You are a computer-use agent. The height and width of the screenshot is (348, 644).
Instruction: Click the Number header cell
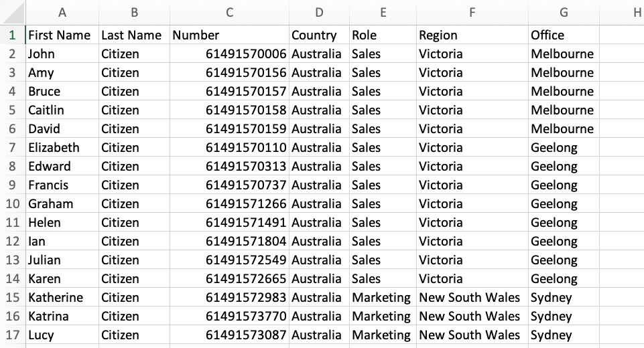[x=229, y=35]
